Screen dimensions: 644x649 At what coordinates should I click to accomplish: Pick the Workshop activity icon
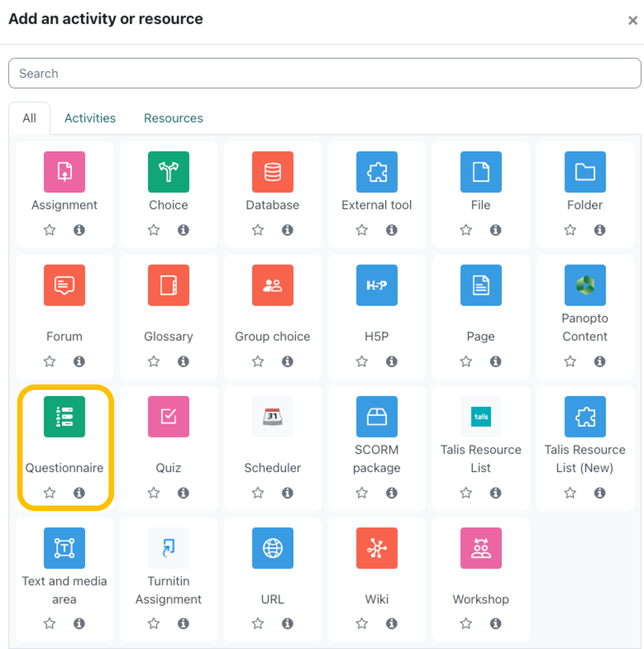pos(481,548)
